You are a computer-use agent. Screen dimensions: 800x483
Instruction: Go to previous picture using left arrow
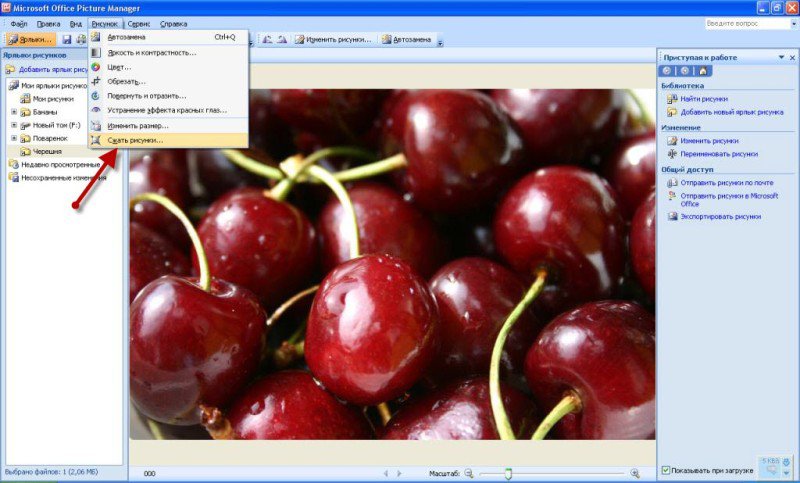[x=386, y=473]
